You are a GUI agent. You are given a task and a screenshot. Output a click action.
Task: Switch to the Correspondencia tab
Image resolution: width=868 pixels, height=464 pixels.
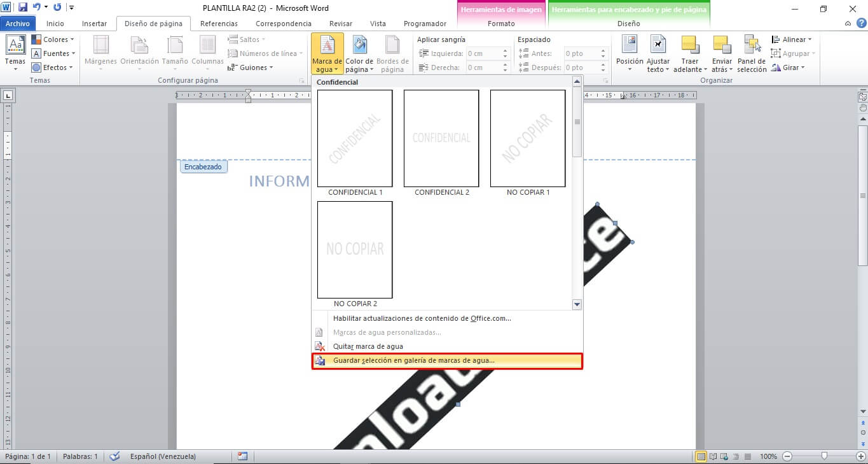pos(284,24)
